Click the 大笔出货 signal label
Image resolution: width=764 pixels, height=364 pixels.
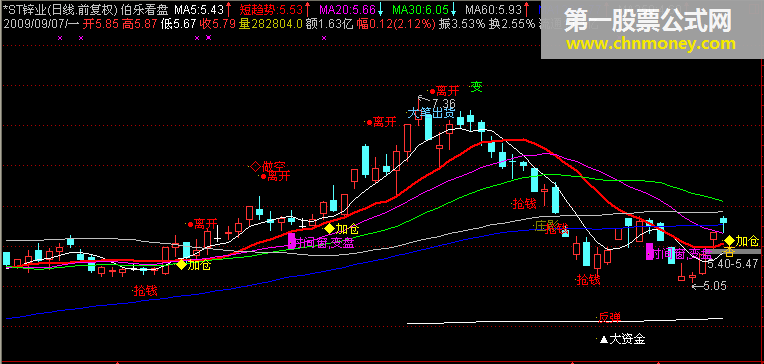[431, 114]
